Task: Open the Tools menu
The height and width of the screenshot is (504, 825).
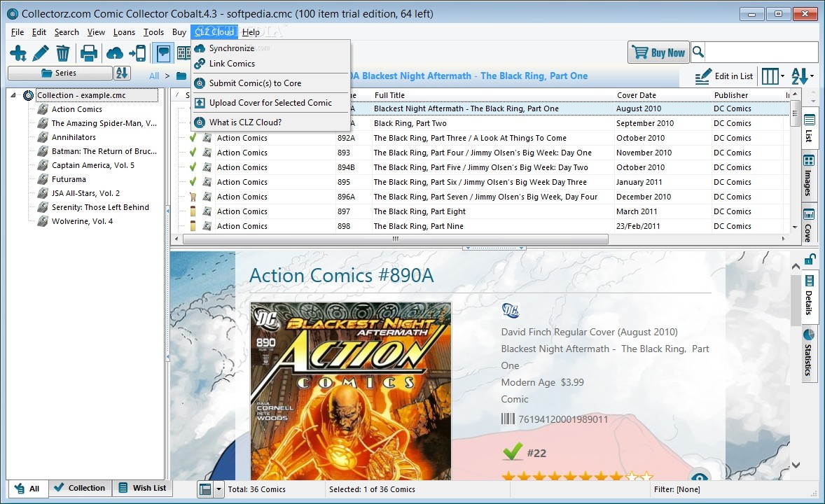Action: click(x=153, y=32)
